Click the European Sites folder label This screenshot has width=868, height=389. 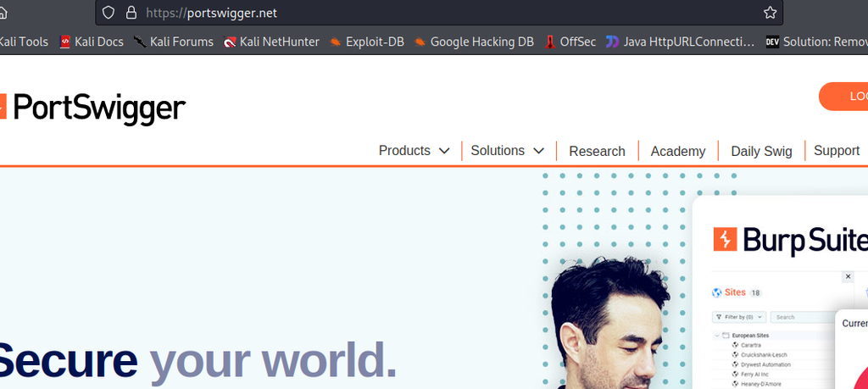point(750,336)
